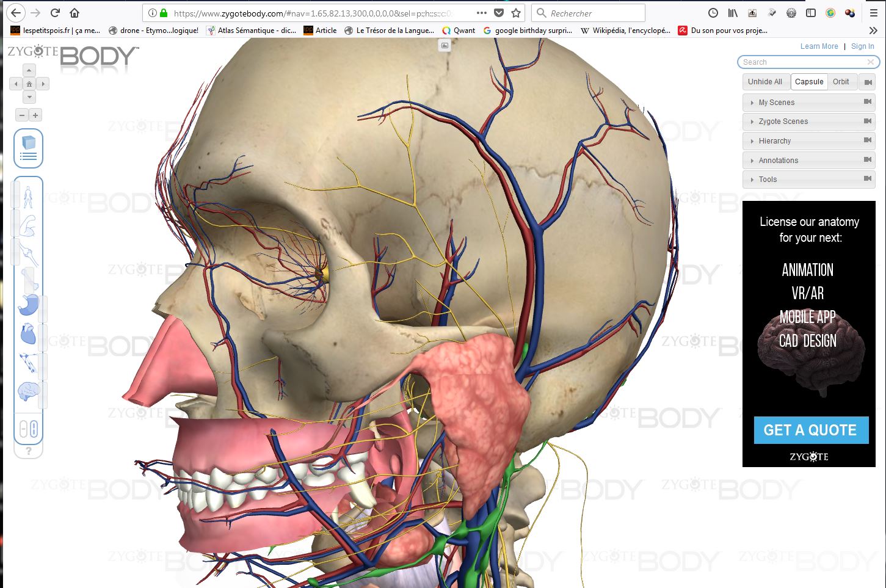
Task: Click the home view reset button
Action: [x=29, y=84]
